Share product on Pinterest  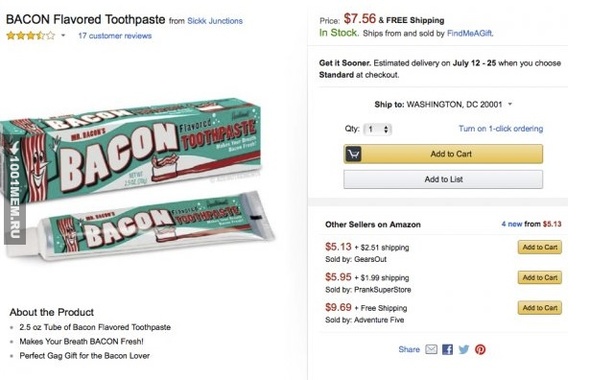(480, 350)
